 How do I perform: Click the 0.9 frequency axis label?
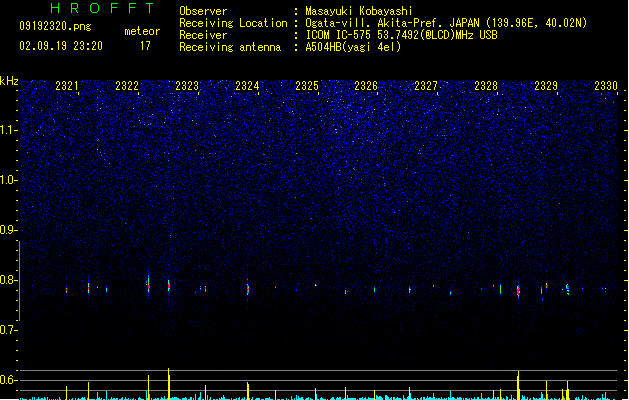pos(9,230)
